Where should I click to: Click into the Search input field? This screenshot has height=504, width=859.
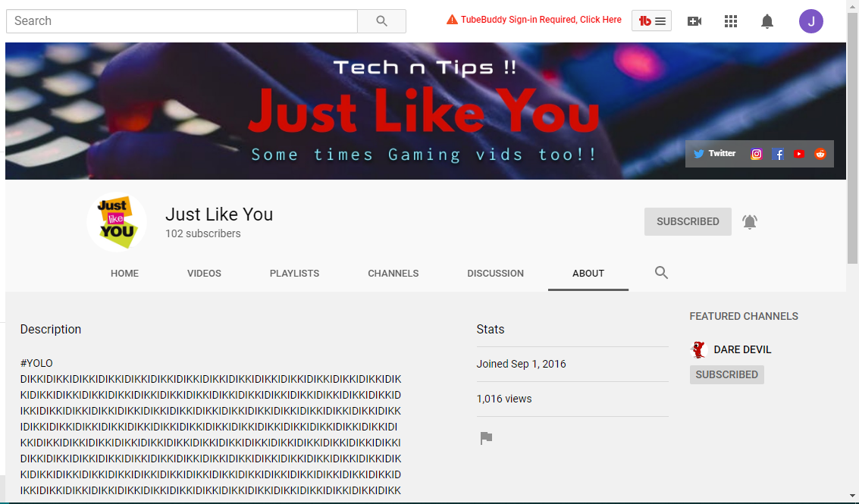182,21
